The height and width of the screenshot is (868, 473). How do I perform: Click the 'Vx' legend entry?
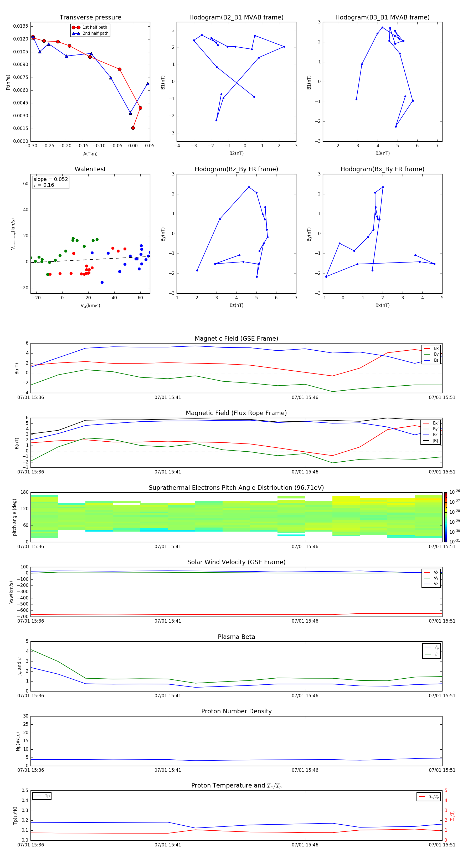[431, 572]
